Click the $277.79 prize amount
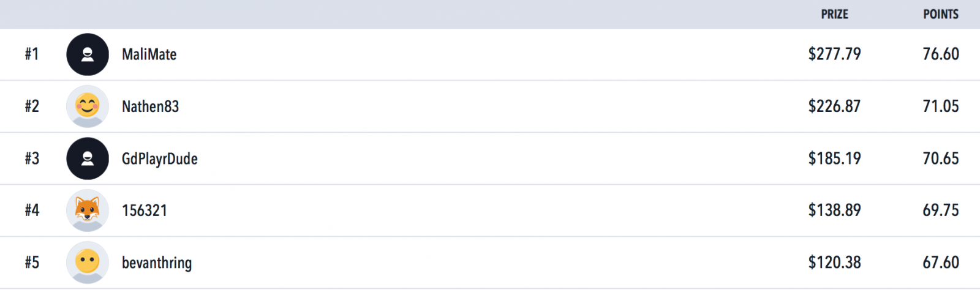Screen dimensions: 980x290 [x=834, y=54]
